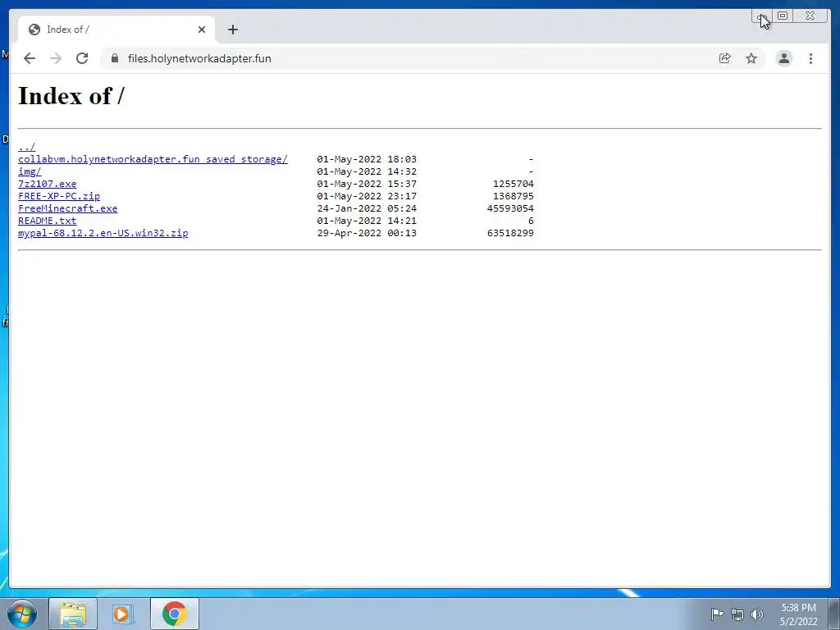Click the file size 45593054
Viewport: 840px width, 630px height.
[510, 208]
